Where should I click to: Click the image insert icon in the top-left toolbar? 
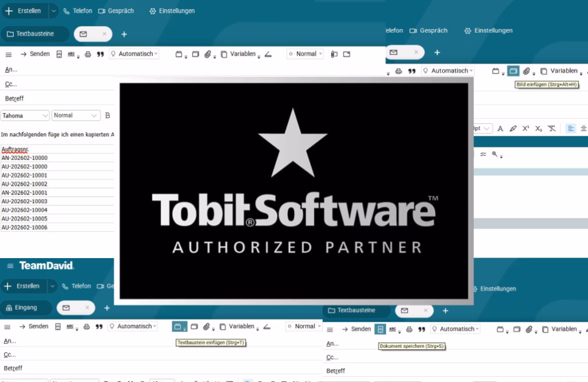[x=195, y=54]
